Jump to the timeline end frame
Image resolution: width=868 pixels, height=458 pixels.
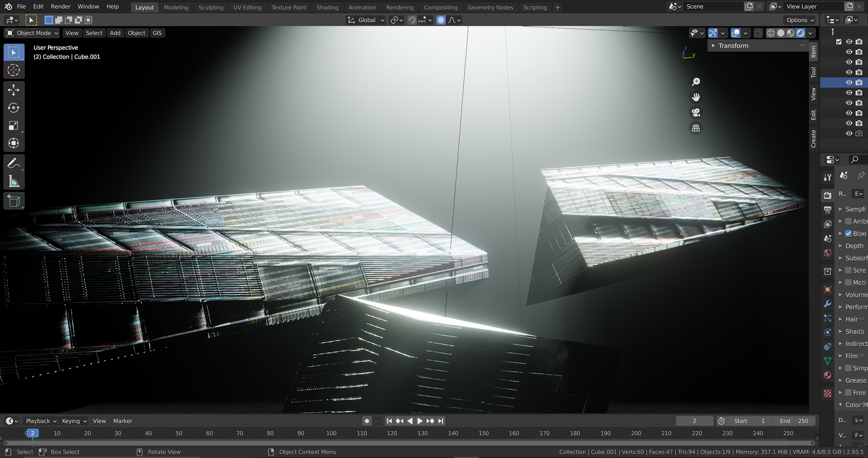[x=440, y=421]
